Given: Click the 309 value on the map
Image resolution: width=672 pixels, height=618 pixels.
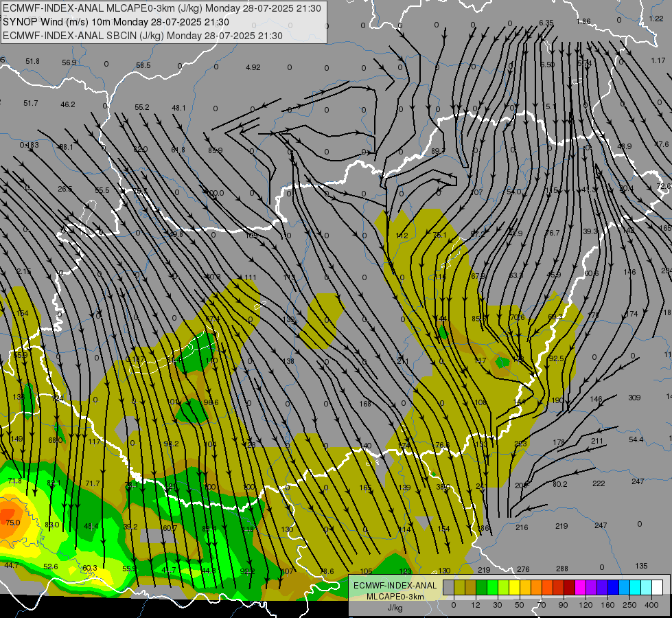Looking at the screenshot, I should (634, 398).
